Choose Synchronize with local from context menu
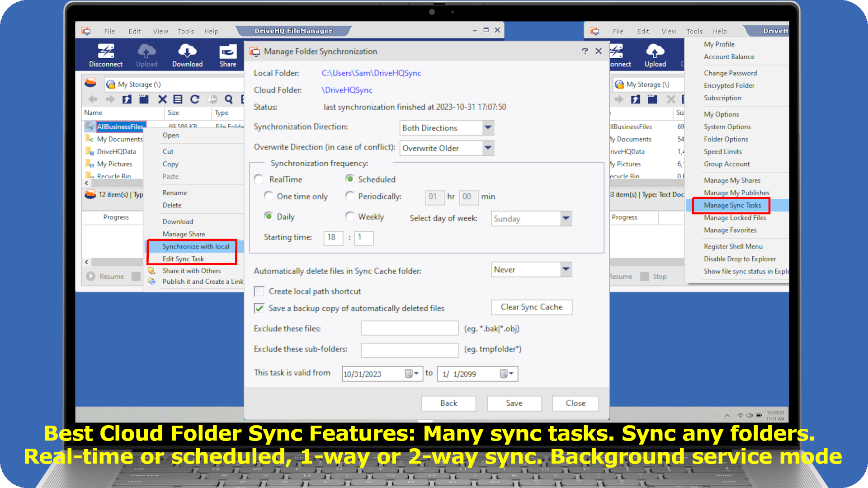The height and width of the screenshot is (488, 868). pyautogui.click(x=196, y=246)
